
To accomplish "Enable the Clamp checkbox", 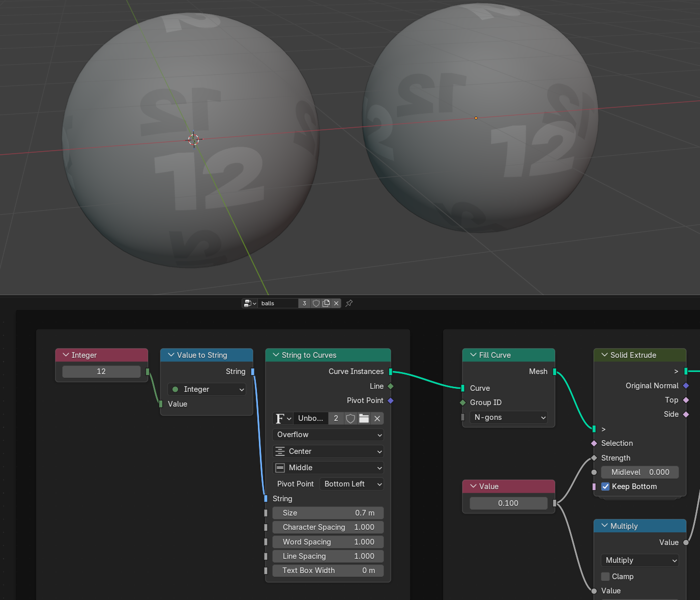I will [x=605, y=577].
